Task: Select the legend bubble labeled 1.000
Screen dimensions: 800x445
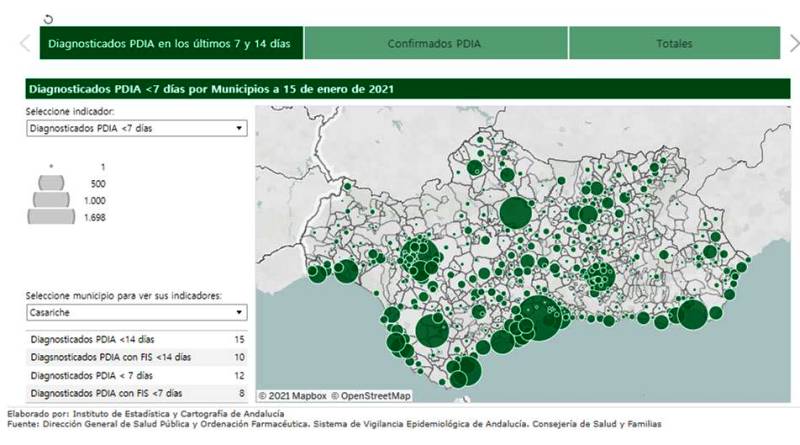Action: point(51,200)
